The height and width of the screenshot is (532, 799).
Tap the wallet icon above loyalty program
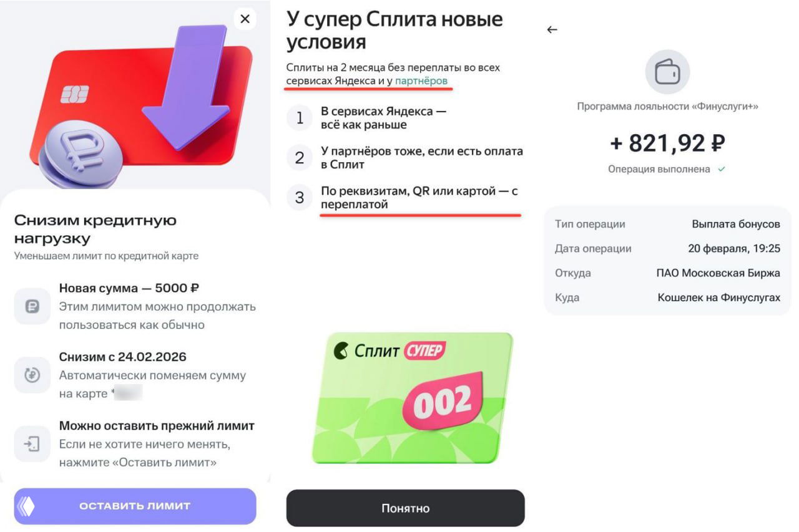[x=667, y=72]
